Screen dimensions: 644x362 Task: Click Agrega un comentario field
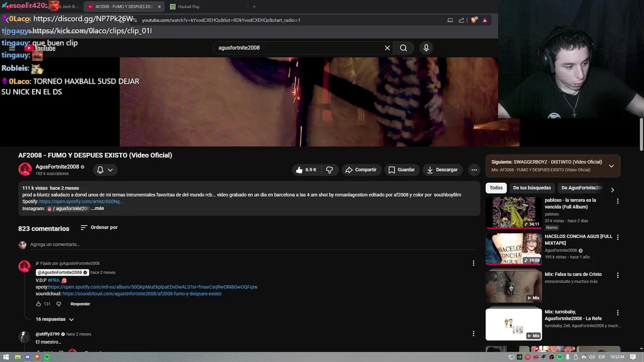(x=252, y=245)
